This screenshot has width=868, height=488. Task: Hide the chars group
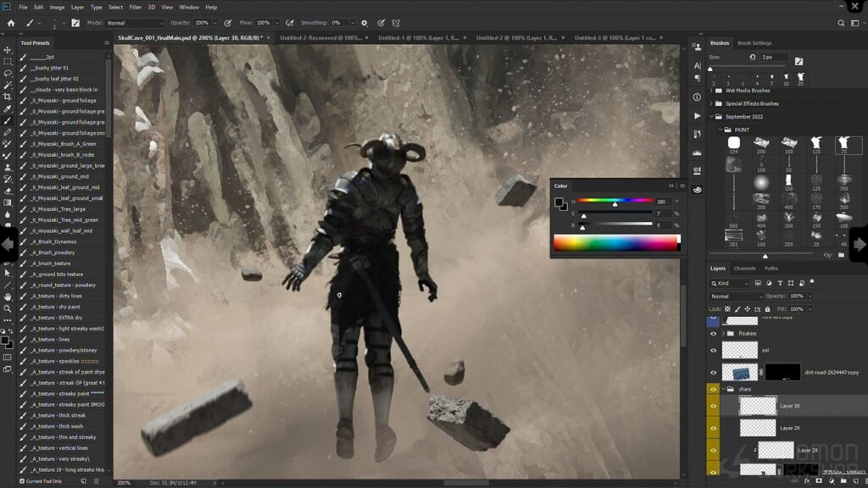tap(713, 390)
